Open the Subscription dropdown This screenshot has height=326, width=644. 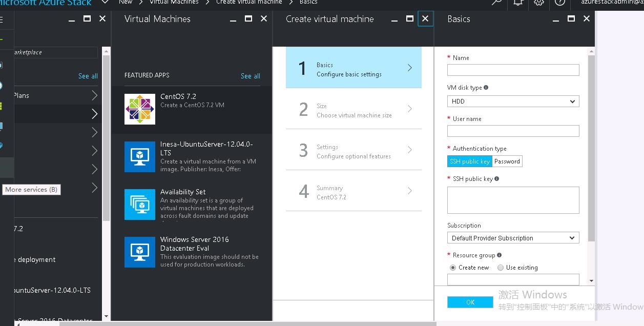click(x=513, y=238)
